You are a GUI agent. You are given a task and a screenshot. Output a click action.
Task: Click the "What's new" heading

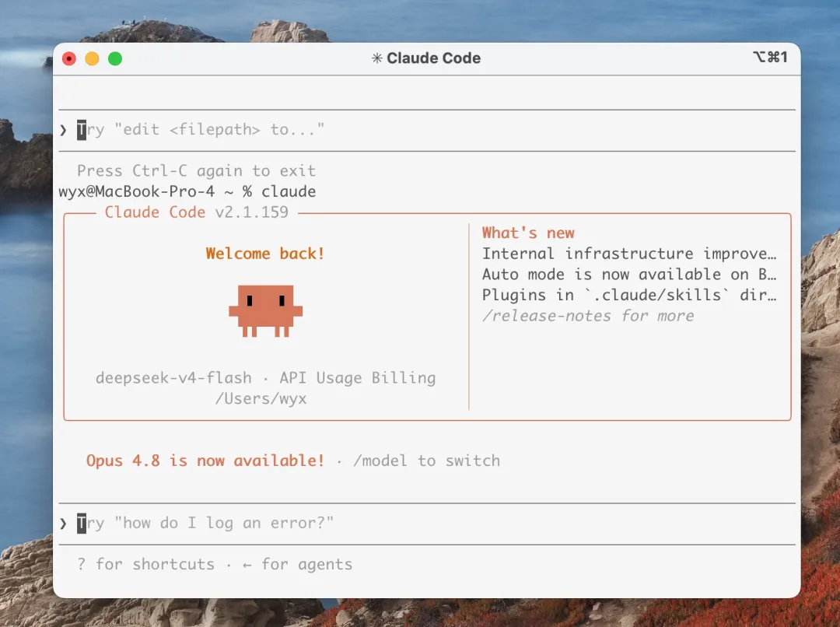coord(528,233)
